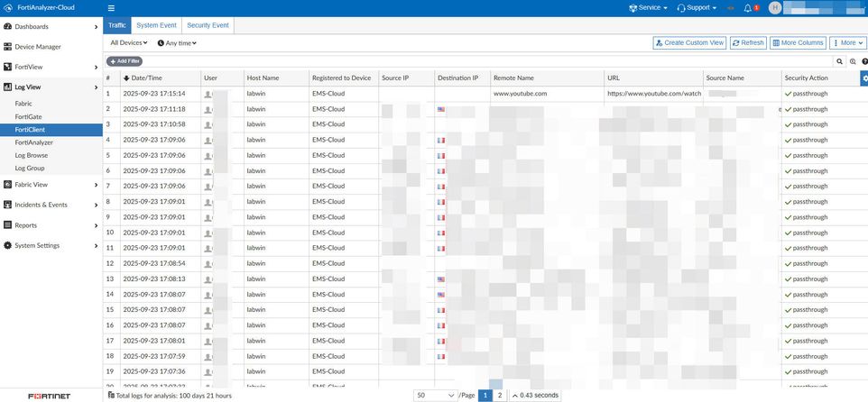
Task: Expand the Fabric View submenu chevron
Action: 97,185
